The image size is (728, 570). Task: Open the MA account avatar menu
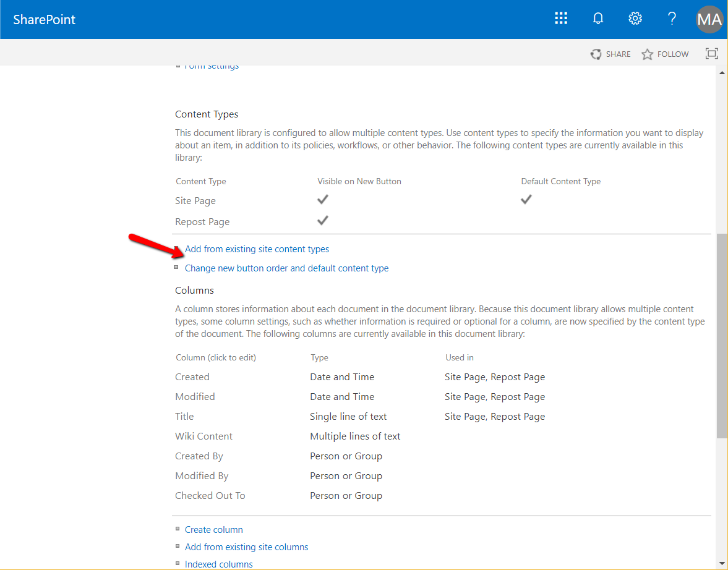pyautogui.click(x=709, y=19)
